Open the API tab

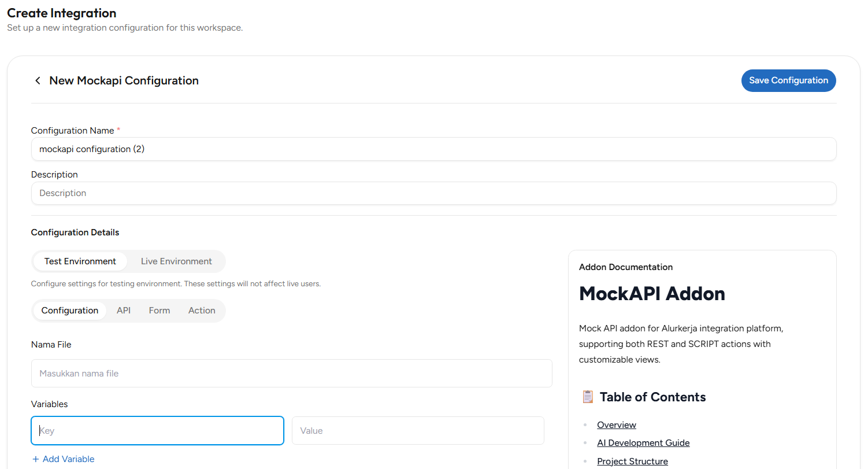124,311
